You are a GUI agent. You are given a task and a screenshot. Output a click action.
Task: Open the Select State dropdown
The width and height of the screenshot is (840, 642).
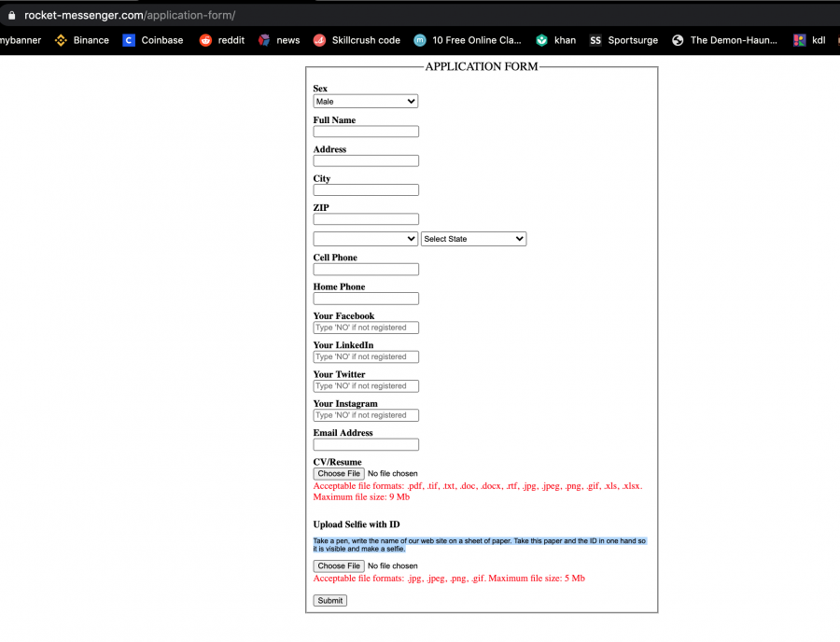[473, 239]
